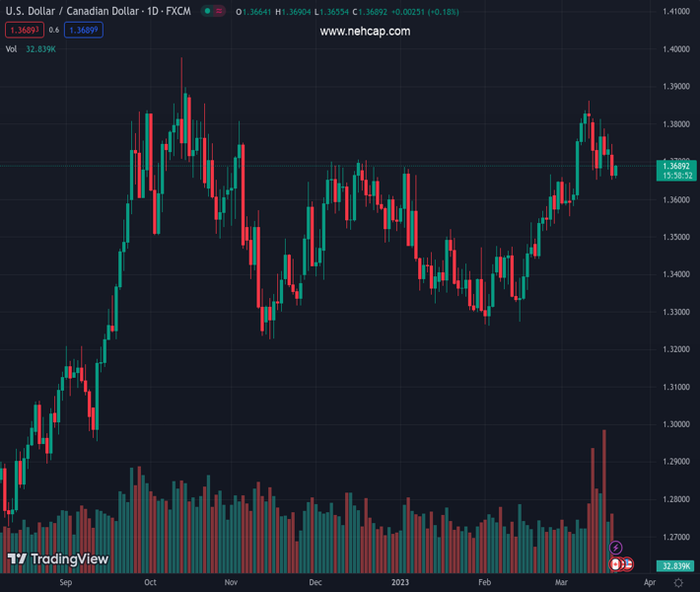Click the Oct label on the time axis

click(150, 582)
